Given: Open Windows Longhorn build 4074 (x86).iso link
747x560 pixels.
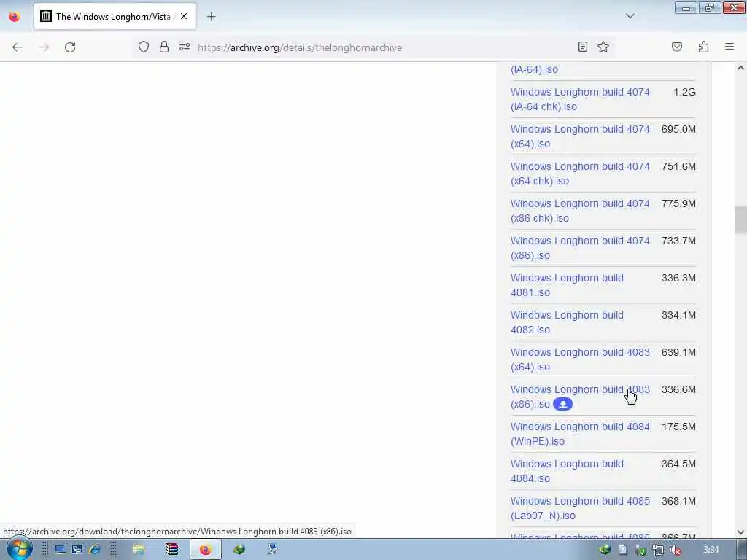Looking at the screenshot, I should tap(580, 248).
